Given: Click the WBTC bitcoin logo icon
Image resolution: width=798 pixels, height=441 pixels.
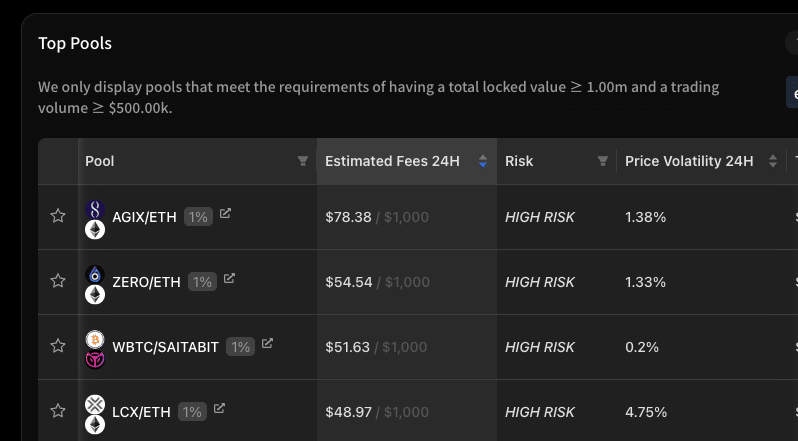Looking at the screenshot, I should [x=95, y=339].
